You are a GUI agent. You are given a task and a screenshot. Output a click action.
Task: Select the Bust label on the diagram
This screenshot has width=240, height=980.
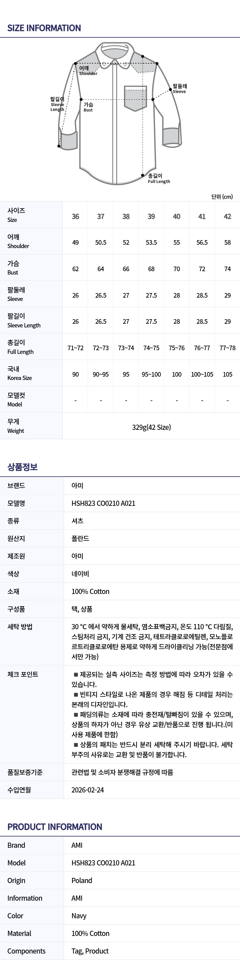(x=88, y=107)
